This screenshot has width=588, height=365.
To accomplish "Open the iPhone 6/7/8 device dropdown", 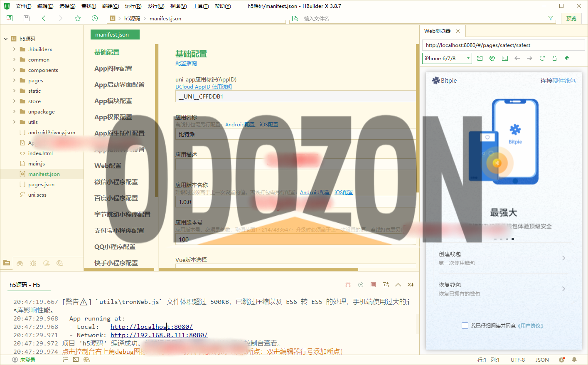I will point(447,58).
